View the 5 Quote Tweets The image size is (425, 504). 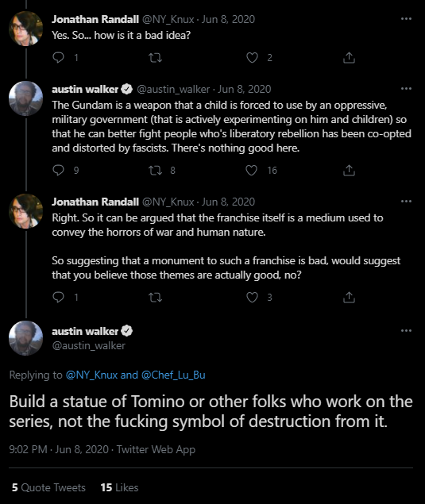point(48,487)
